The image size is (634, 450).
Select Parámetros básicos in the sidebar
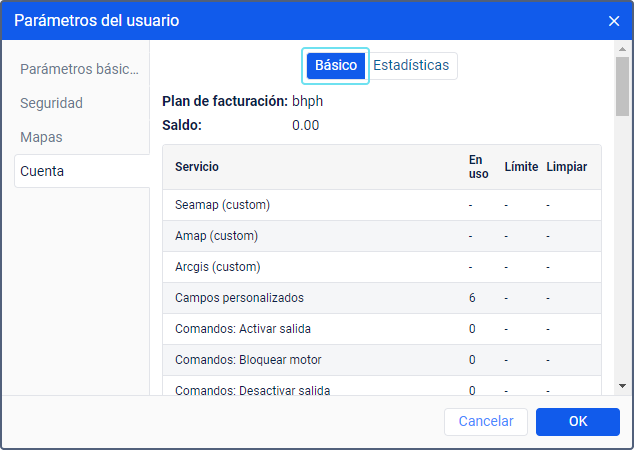coord(80,69)
